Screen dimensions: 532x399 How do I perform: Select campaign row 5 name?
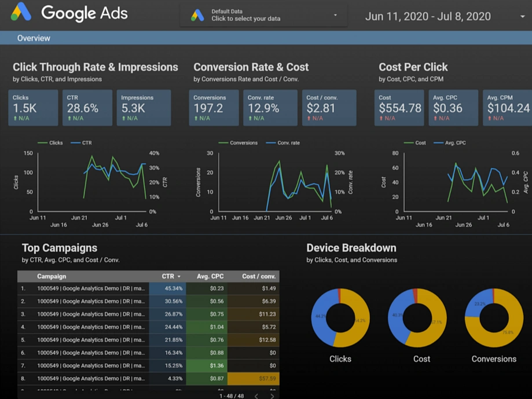tap(91, 340)
